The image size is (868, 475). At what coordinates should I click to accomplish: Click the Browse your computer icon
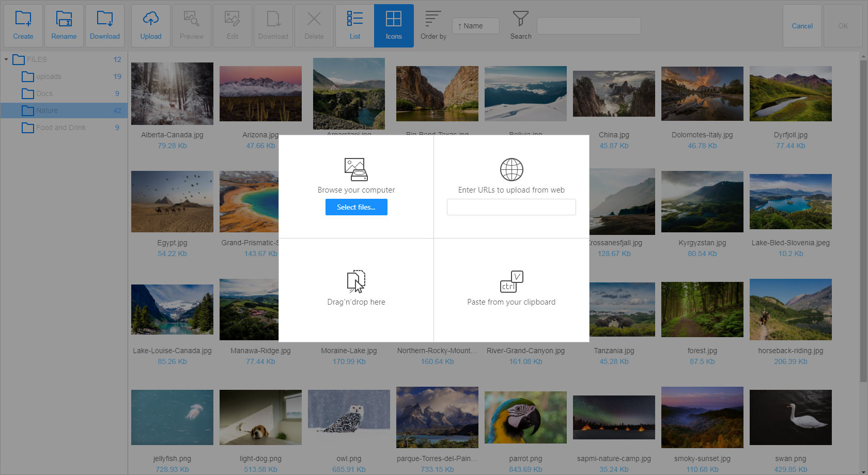tap(356, 169)
